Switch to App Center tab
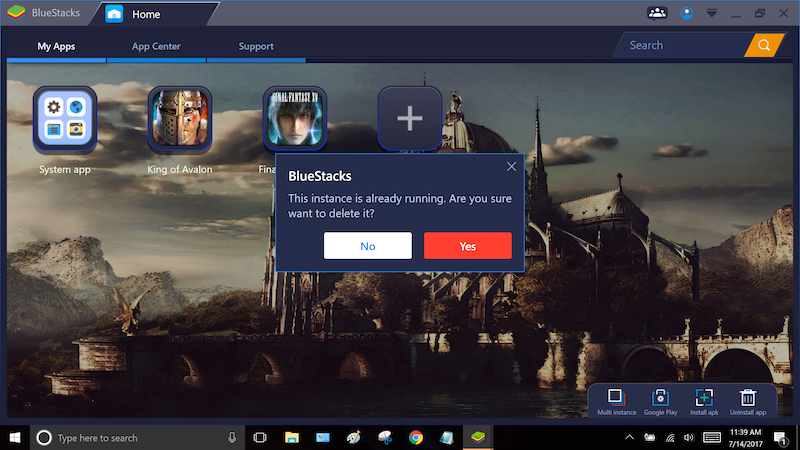The image size is (800, 450). tap(156, 46)
